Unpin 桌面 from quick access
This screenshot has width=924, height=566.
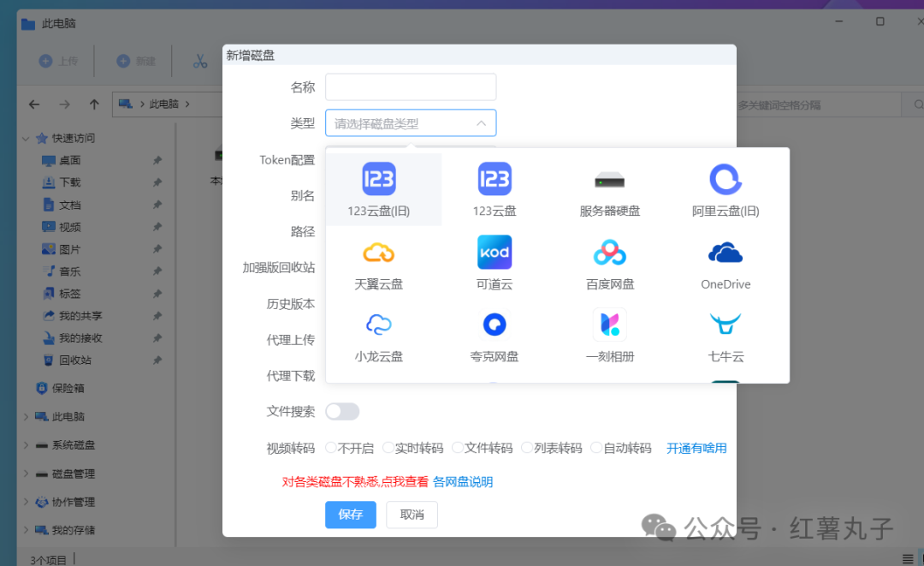(157, 160)
